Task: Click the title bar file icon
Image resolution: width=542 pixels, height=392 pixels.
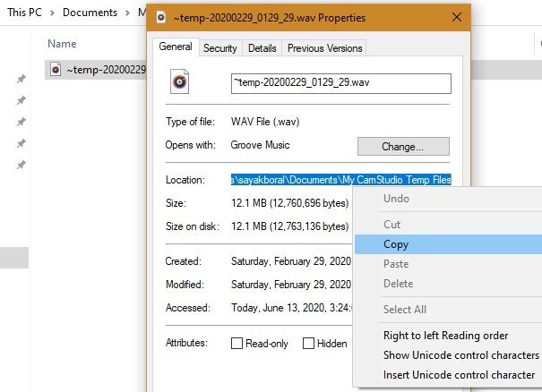Action: [x=160, y=17]
